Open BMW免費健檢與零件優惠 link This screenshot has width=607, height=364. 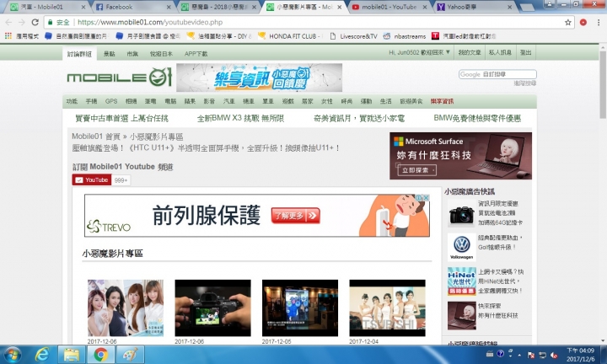[x=477, y=118]
